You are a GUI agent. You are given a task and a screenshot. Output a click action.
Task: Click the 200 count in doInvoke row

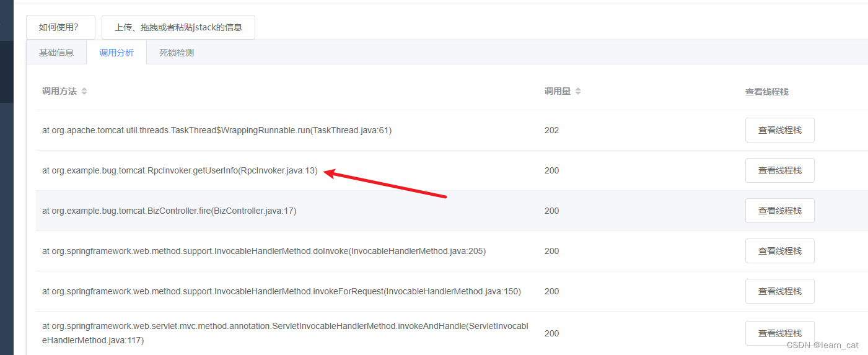[551, 251]
